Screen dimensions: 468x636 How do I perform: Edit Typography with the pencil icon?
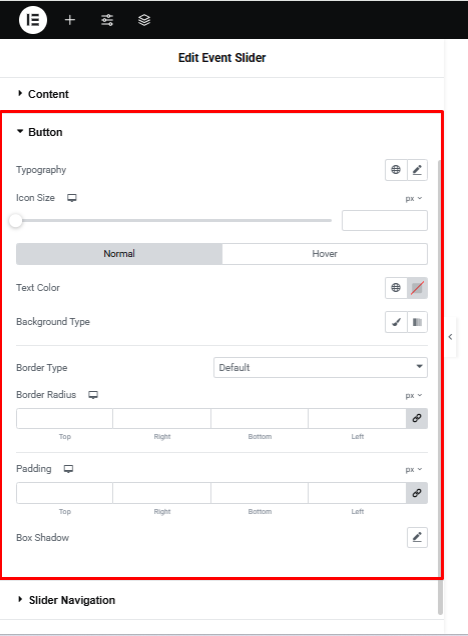tap(417, 170)
